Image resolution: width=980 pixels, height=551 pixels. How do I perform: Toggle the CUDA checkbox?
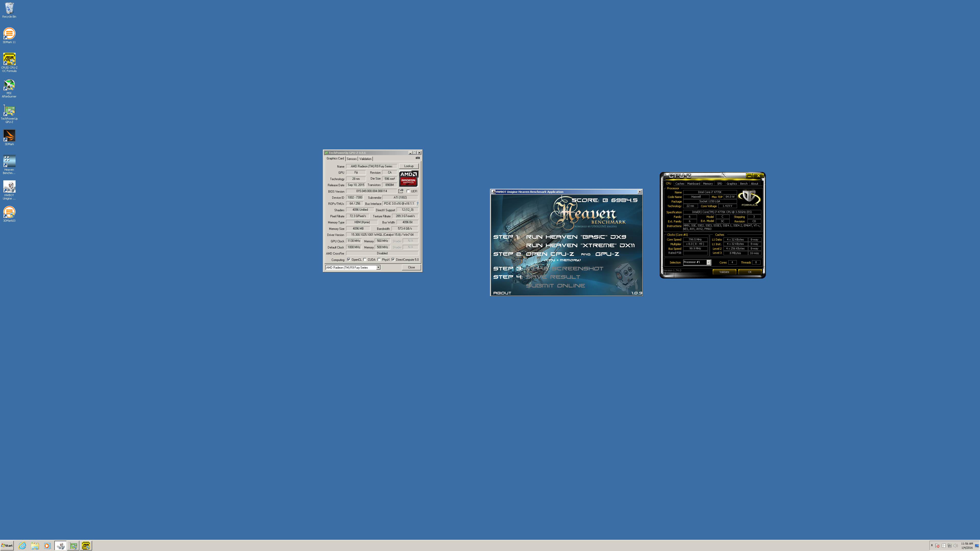pos(364,260)
